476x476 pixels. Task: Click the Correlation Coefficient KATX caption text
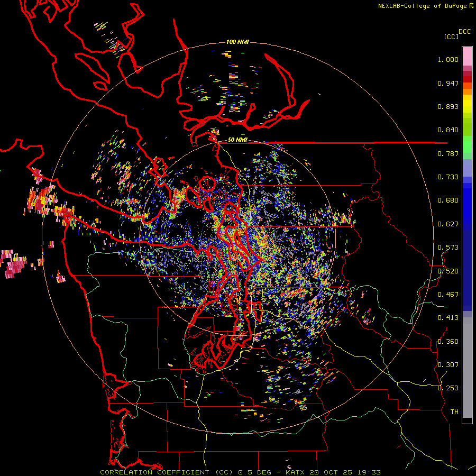click(x=240, y=472)
